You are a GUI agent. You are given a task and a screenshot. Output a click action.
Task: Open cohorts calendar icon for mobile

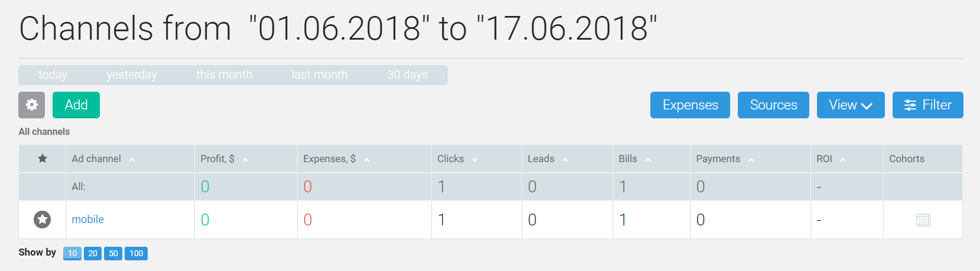pyautogui.click(x=923, y=220)
